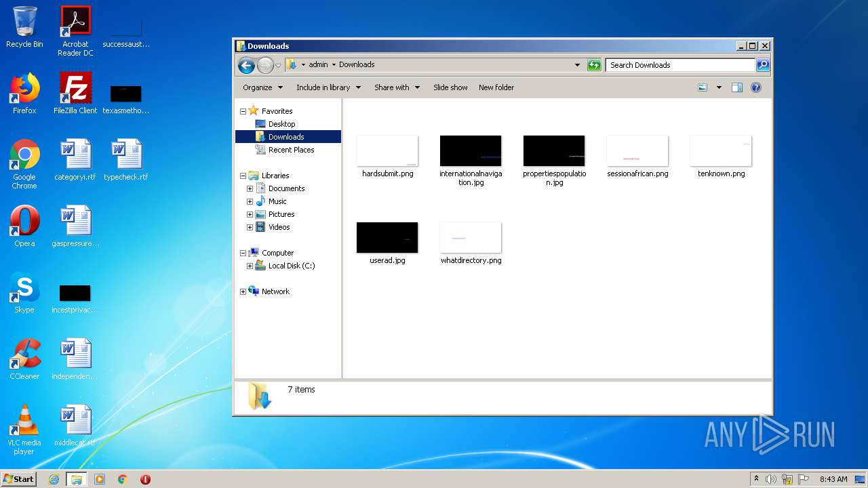Expand Local Disk (C:) node
868x488 pixels.
click(250, 266)
